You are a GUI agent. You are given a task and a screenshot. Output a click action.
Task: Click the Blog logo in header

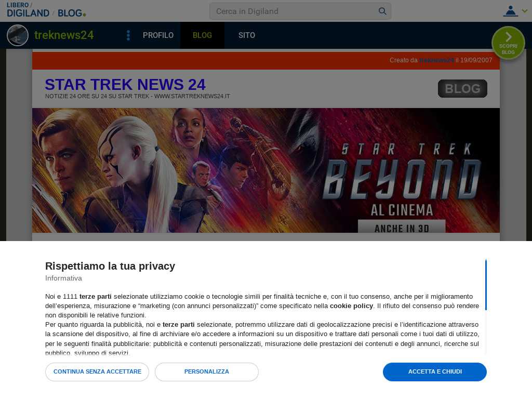[72, 13]
